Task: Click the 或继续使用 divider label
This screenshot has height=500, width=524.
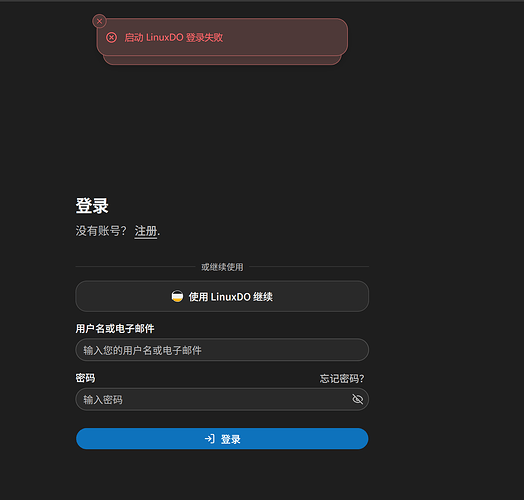Action: [222, 267]
